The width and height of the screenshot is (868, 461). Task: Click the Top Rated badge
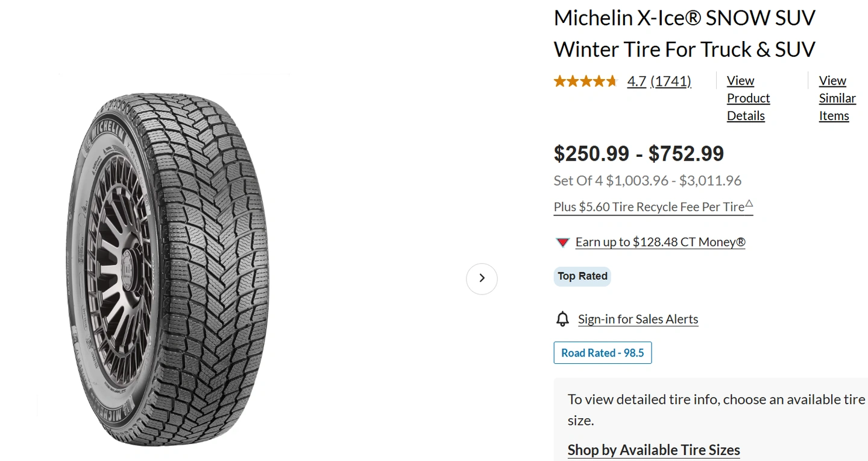[582, 276]
